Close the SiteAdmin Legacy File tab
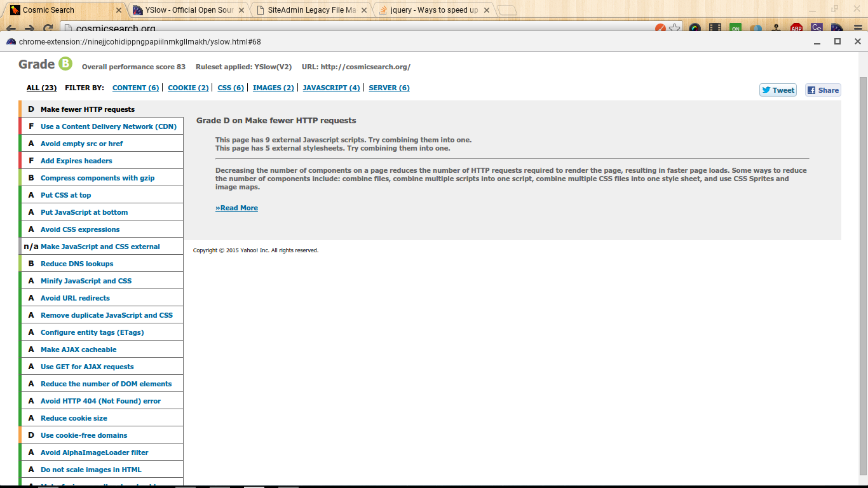The height and width of the screenshot is (488, 868). [365, 10]
